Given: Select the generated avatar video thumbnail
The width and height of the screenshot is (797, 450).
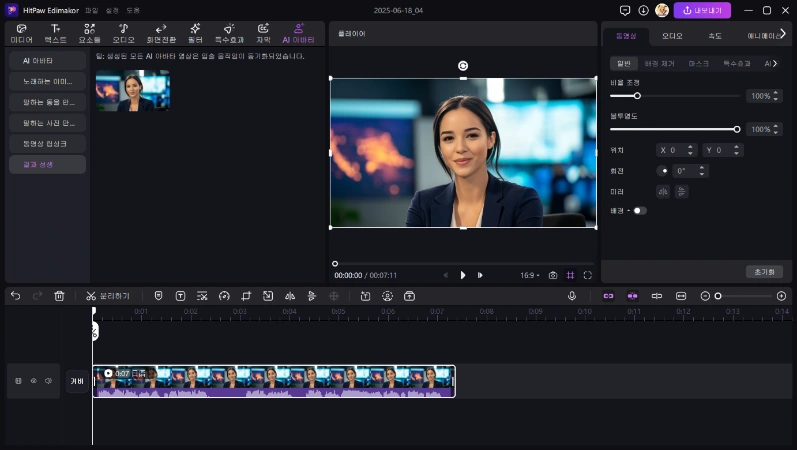Looking at the screenshot, I should point(133,91).
